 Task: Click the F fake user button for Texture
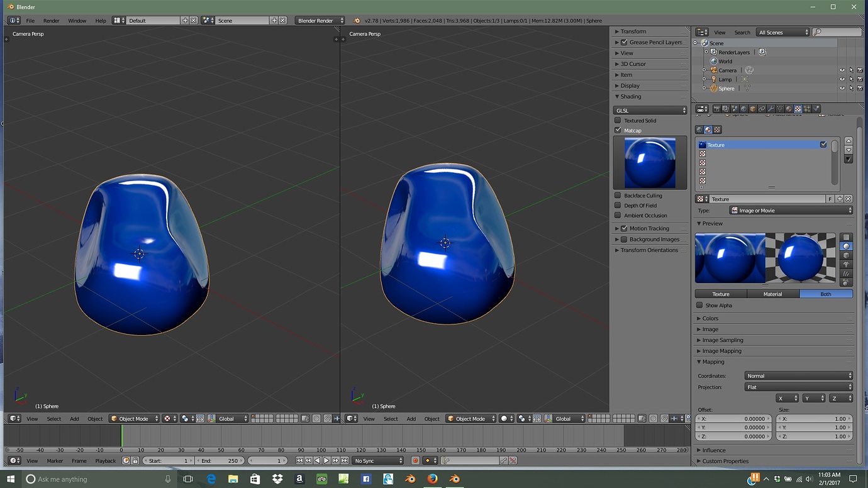point(830,199)
